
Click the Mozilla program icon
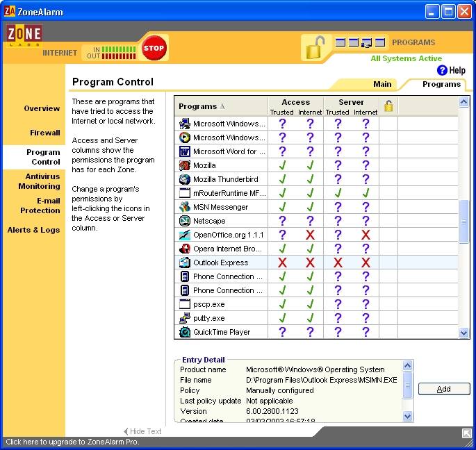click(x=185, y=165)
